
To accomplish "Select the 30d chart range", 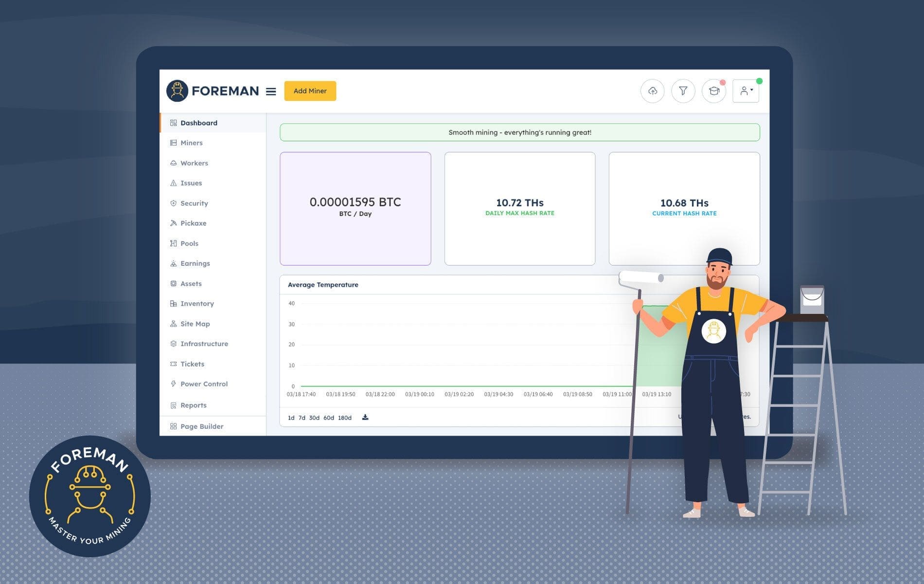I will (x=314, y=418).
